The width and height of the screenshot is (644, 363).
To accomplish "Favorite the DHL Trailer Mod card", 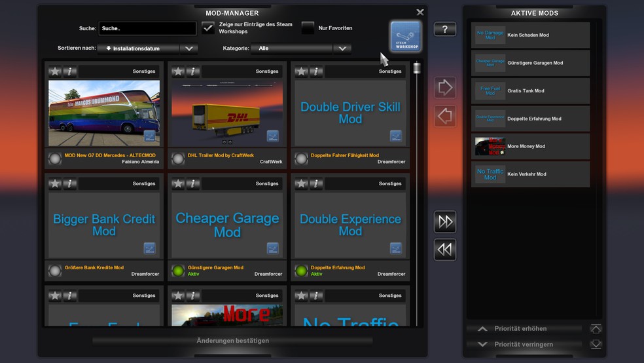I will tap(178, 71).
